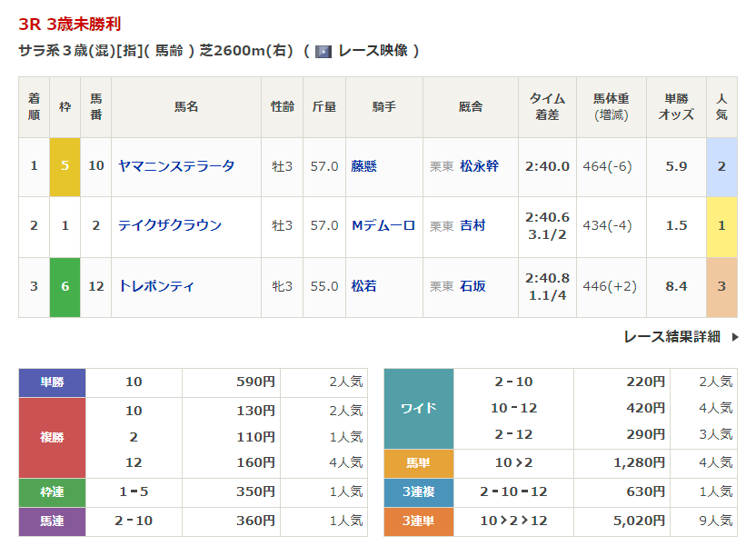Click horse name テイクザクラウン
Image resolution: width=756 pixels, height=546 pixels.
170,225
